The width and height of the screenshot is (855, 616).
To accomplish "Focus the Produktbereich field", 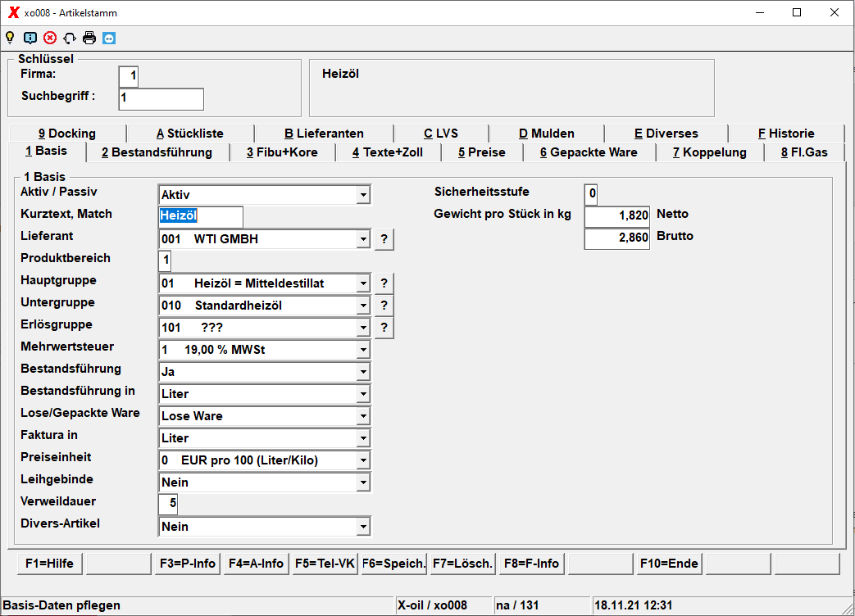I will (165, 260).
